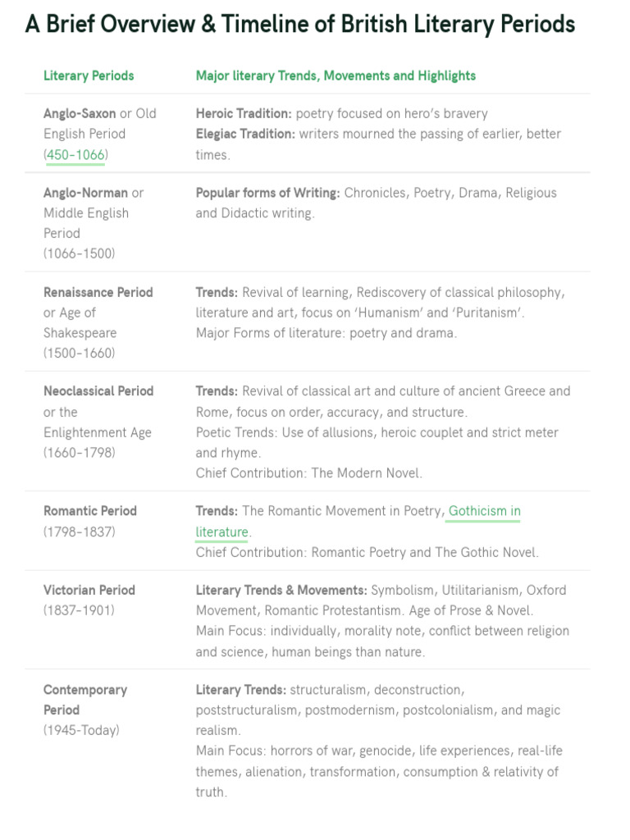The width and height of the screenshot is (630, 840).
Task: Select the Neoclassical Period heading
Action: [98, 391]
